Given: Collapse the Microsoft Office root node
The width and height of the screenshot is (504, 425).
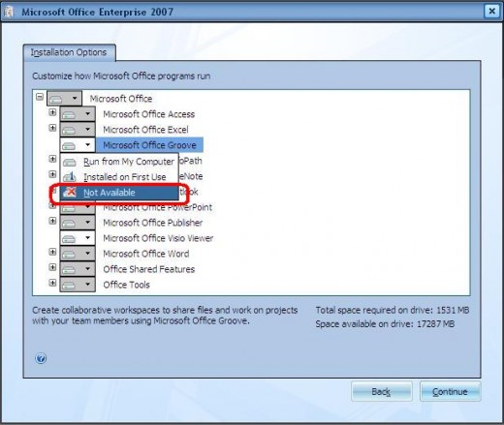Looking at the screenshot, I should 40,97.
